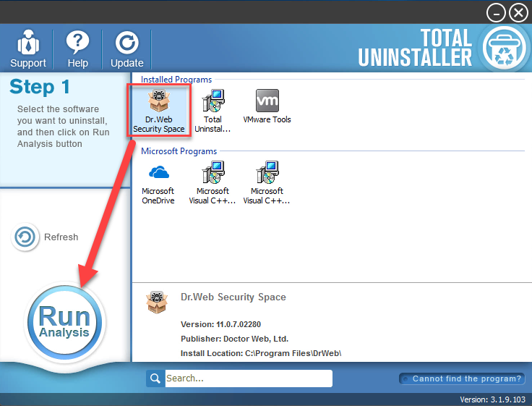Click the Dr.Web icon in details panel
This screenshot has width=532, height=406.
(x=155, y=303)
